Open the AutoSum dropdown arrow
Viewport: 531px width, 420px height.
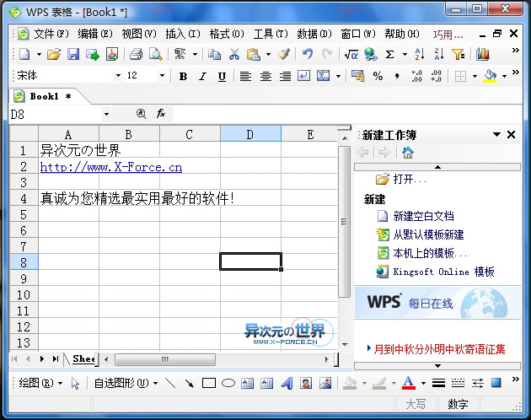[x=405, y=54]
